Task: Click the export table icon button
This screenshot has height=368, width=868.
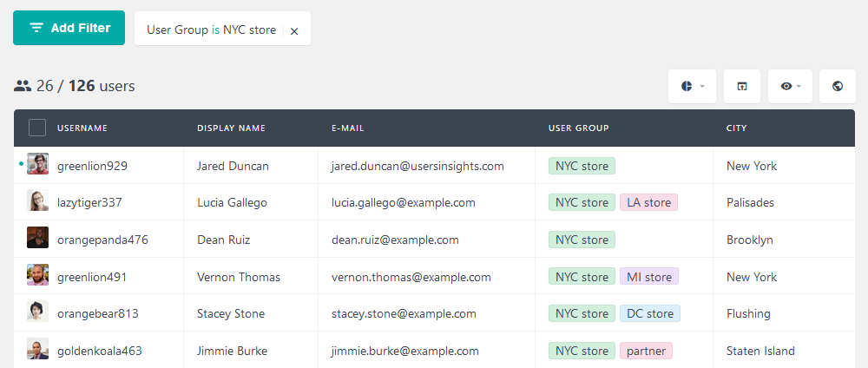Action: (x=742, y=86)
